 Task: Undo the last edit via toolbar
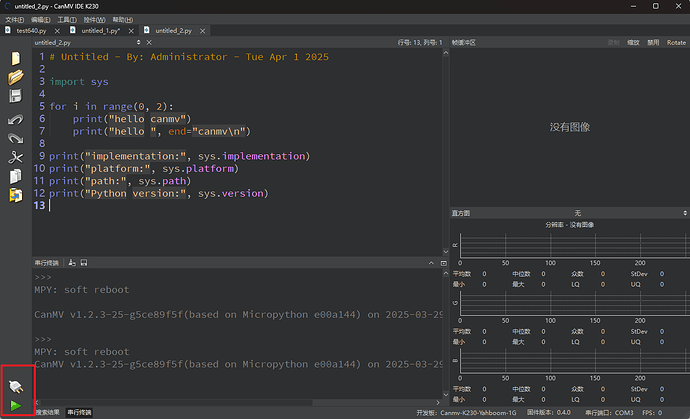coord(15,119)
